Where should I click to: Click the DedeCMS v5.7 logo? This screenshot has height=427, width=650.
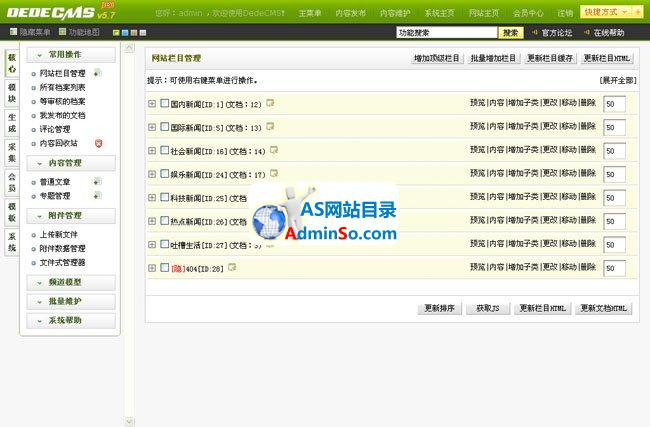[x=61, y=12]
